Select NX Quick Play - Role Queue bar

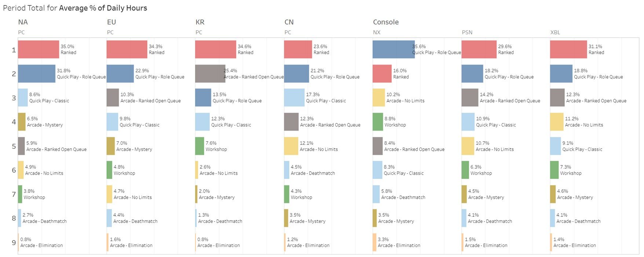pos(394,49)
